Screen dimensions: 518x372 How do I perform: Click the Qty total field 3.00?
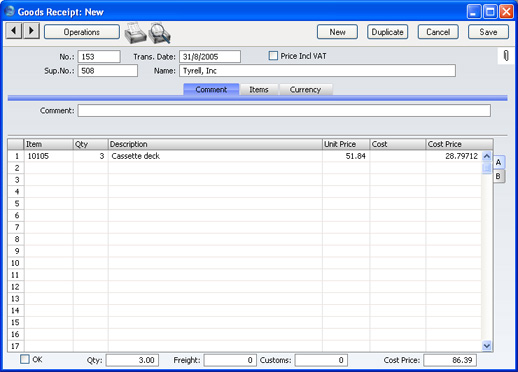[132, 360]
